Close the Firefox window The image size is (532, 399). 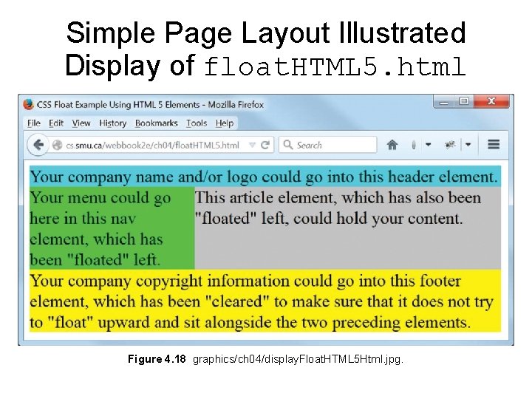click(x=491, y=101)
